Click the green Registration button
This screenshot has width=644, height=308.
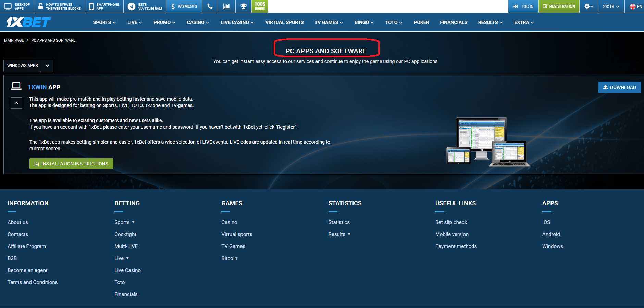[x=559, y=6]
